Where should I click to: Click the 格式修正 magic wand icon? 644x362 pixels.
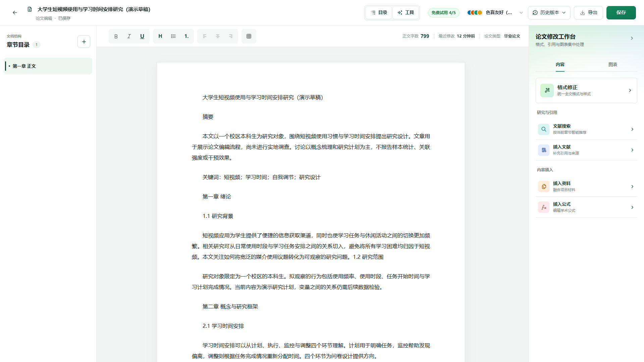[547, 90]
